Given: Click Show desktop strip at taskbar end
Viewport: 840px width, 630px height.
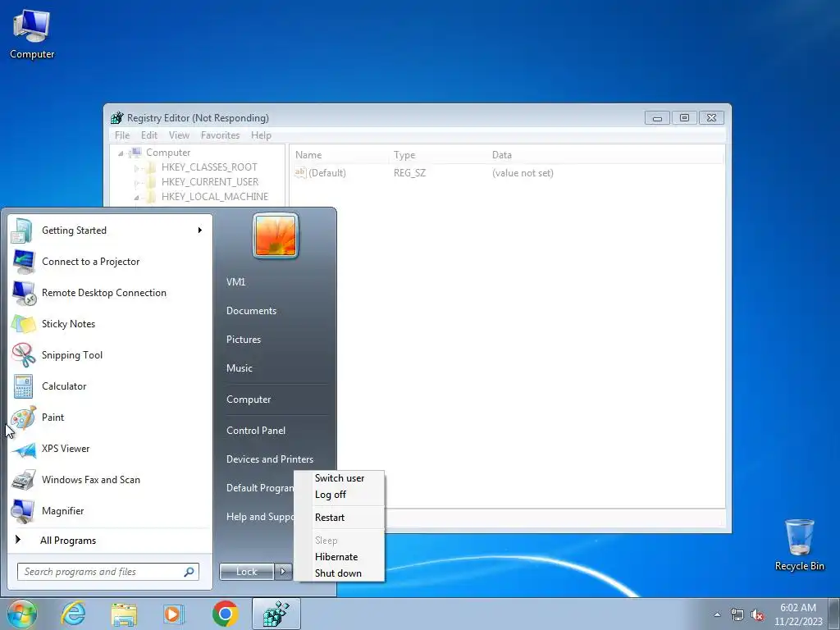Looking at the screenshot, I should (834, 614).
